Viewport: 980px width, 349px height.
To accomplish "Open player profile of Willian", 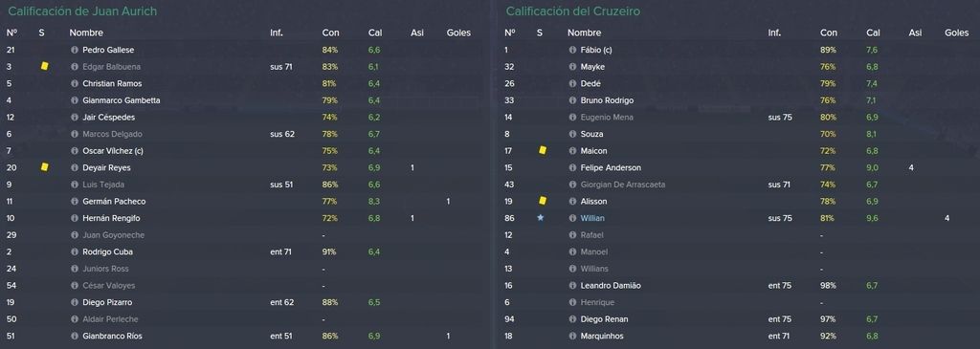I will click(592, 219).
